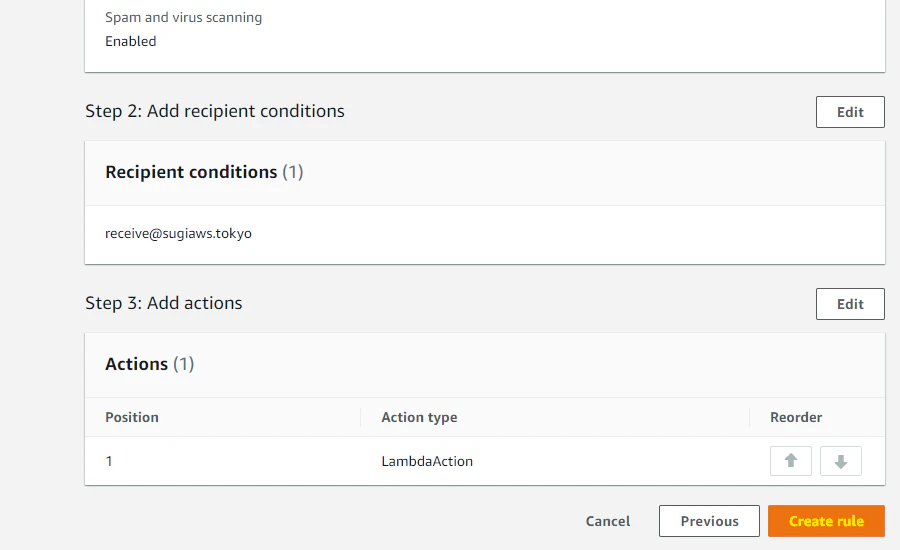Click the Enabled status text
Screen dimensions: 900x550
click(x=131, y=41)
